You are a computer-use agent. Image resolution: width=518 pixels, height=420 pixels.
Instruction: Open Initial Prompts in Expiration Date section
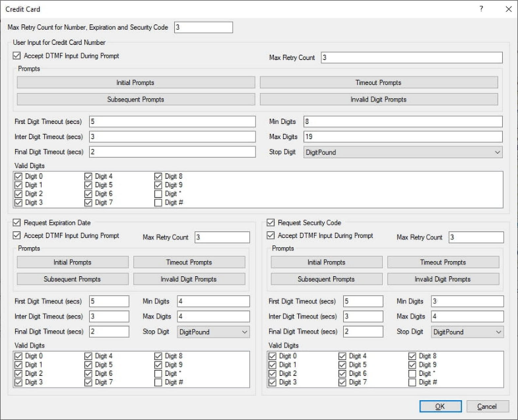coord(73,262)
